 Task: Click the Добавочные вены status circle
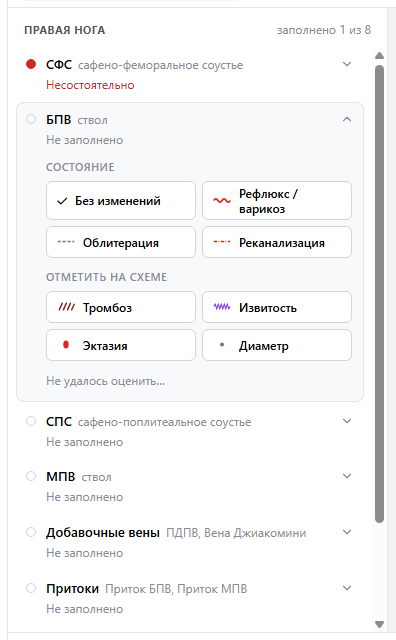31,532
